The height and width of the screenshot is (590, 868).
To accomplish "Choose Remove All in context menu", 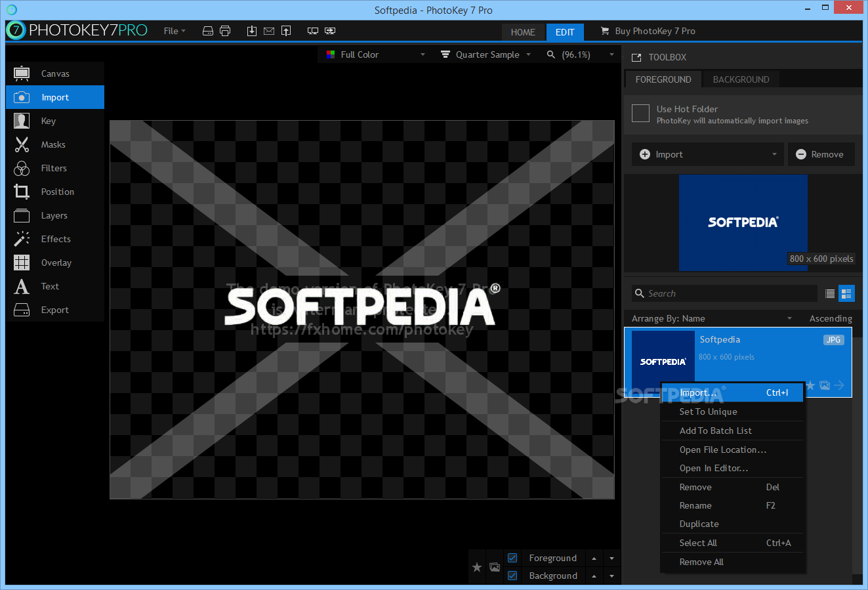I will [732, 562].
